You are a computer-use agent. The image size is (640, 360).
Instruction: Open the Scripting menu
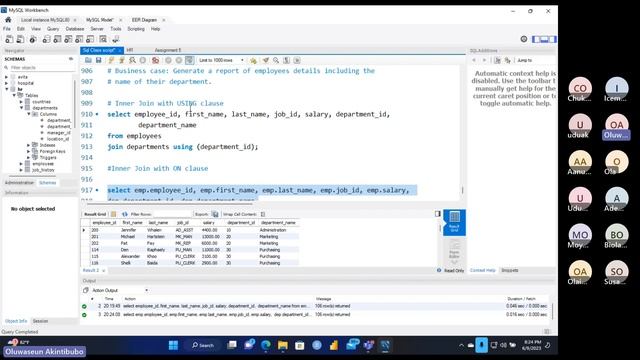pyautogui.click(x=136, y=29)
